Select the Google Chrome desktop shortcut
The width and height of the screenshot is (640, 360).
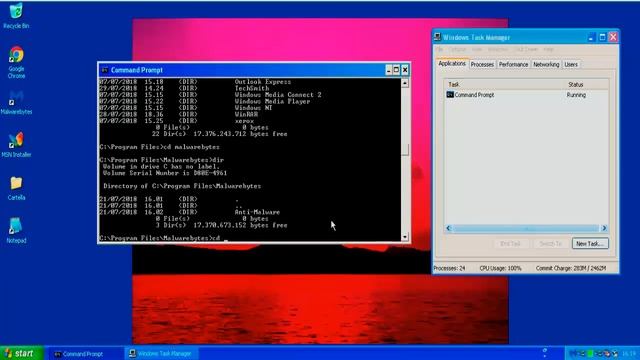pyautogui.click(x=16, y=62)
